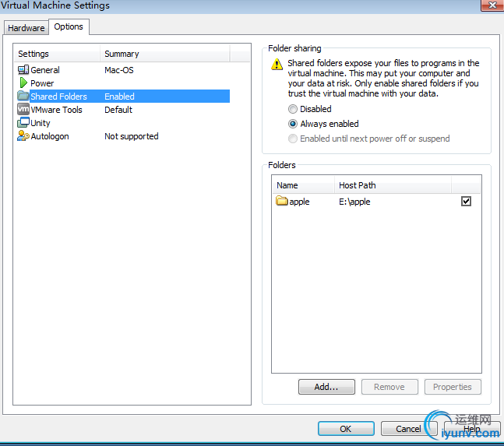The width and height of the screenshot is (504, 446).
Task: Click the yellow warning triangle icon
Action: coord(277,65)
